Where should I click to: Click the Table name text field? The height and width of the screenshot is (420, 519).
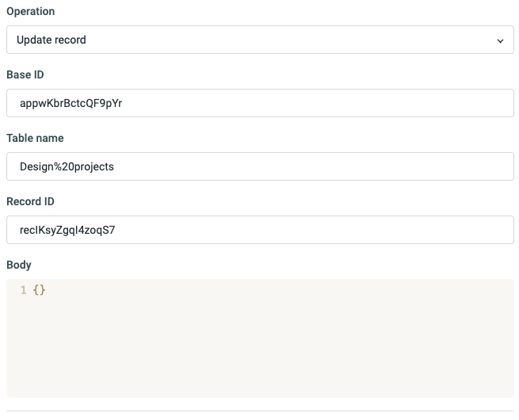(260, 166)
